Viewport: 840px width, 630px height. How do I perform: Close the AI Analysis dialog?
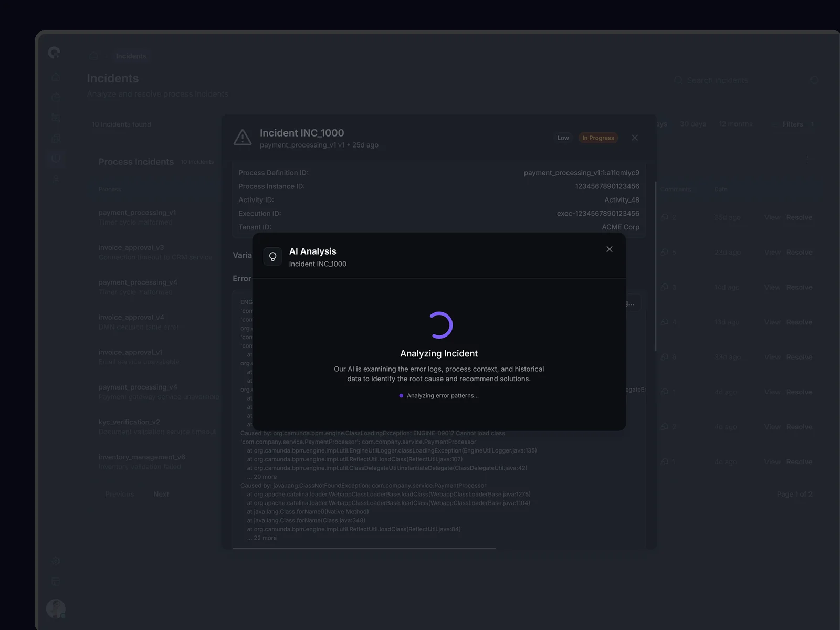pos(609,249)
